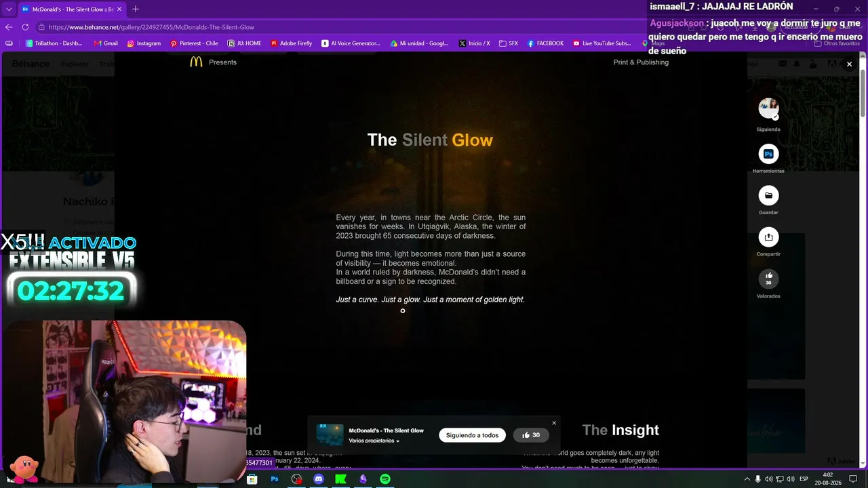The height and width of the screenshot is (488, 868).
Task: Click the microphone tray icon
Action: 758,479
